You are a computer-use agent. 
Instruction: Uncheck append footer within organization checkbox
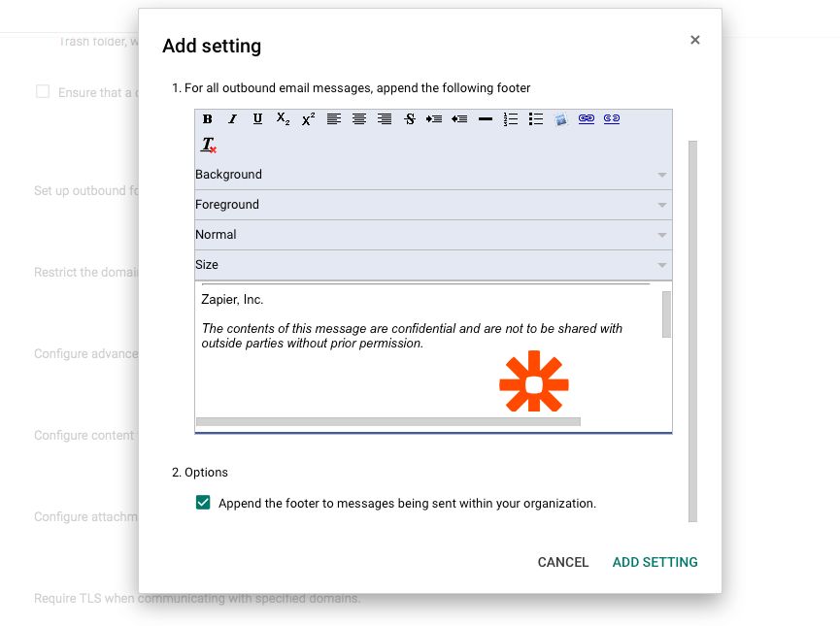[203, 503]
